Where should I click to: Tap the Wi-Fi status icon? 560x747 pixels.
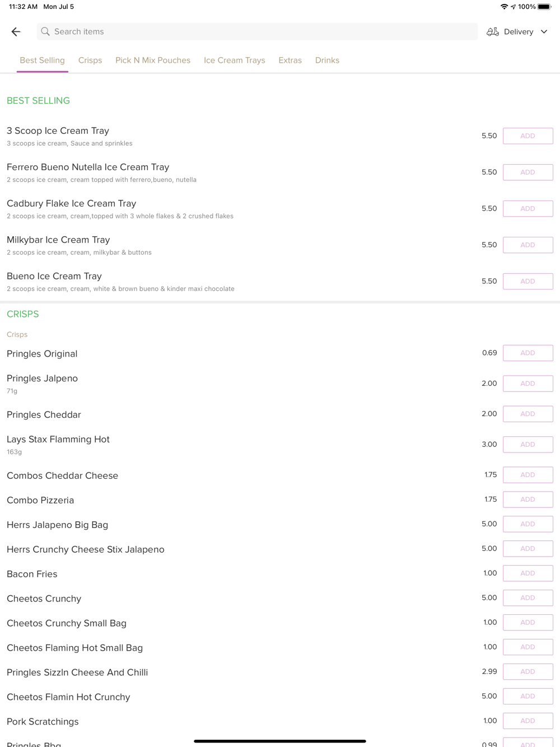(x=504, y=7)
